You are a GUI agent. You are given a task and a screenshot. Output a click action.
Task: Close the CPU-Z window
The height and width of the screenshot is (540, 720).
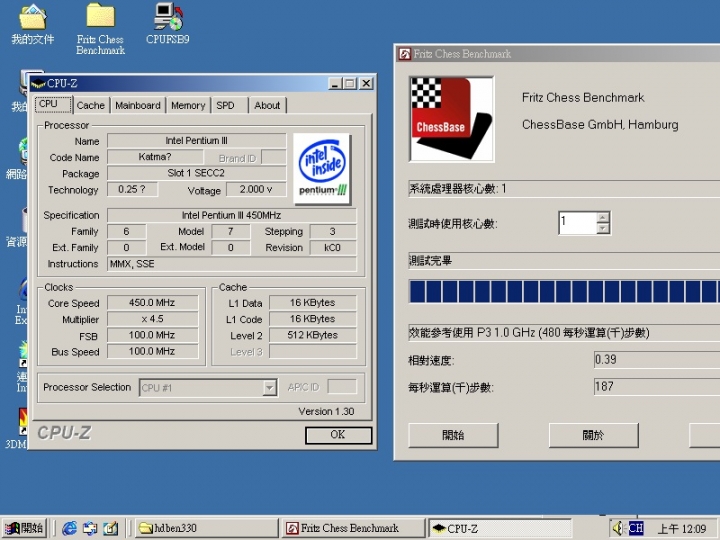(x=366, y=84)
